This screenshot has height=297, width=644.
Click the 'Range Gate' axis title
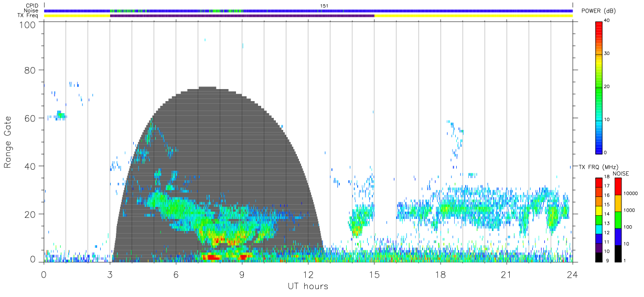8,142
